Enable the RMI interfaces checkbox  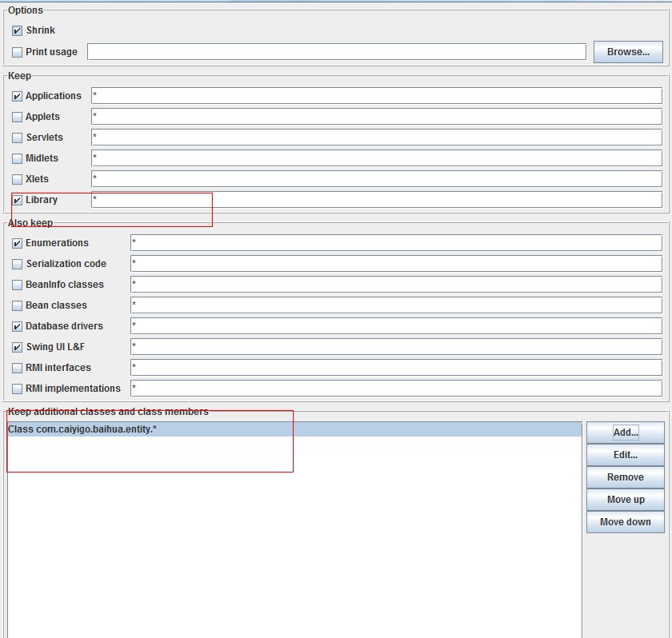tap(17, 369)
